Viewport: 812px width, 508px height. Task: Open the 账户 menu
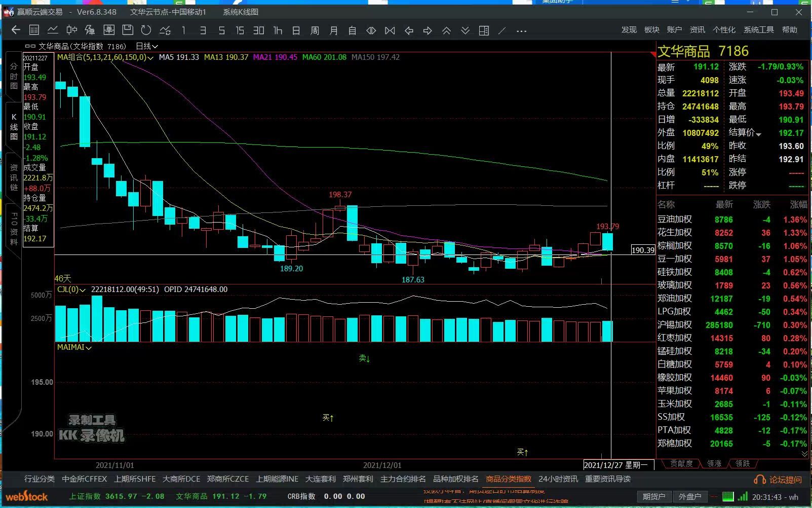pyautogui.click(x=674, y=30)
